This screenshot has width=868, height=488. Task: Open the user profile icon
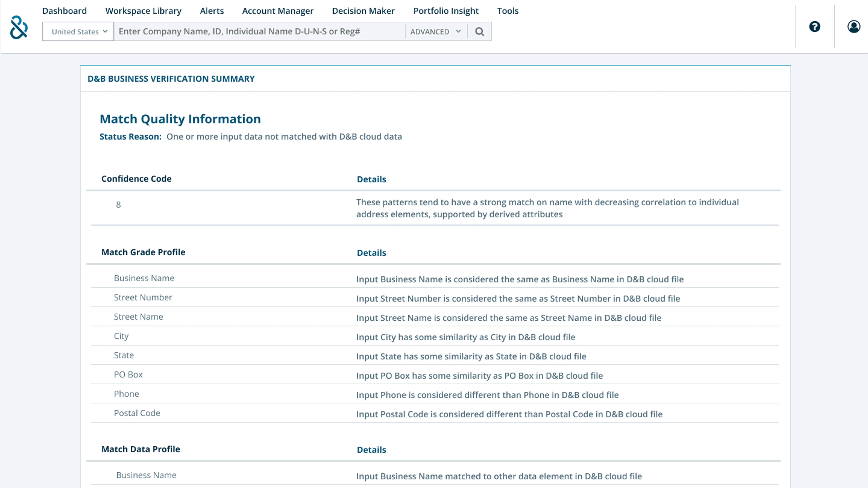pyautogui.click(x=854, y=27)
